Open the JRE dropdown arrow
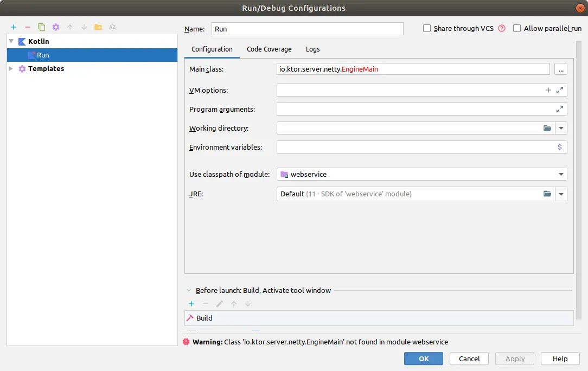The height and width of the screenshot is (371, 588). (561, 194)
